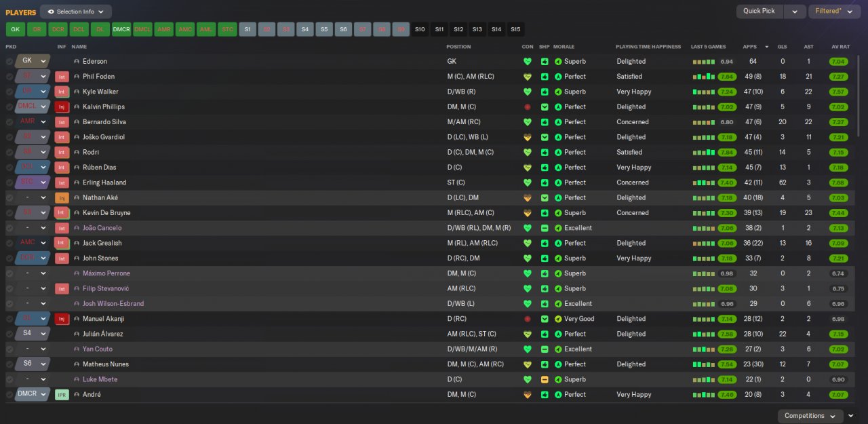Toggle the picked checkmark for Bernardo Silva
868x424 pixels.
(9, 122)
